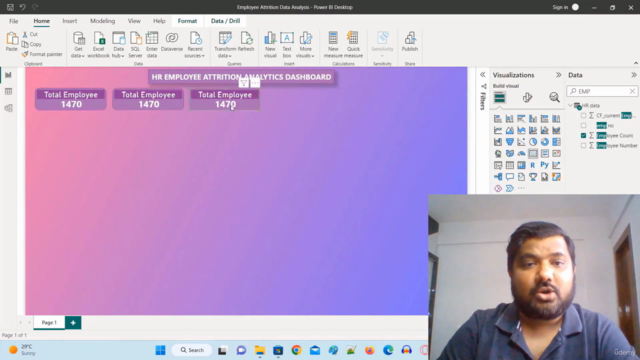
Task: Select the Donut chart visual
Action: [x=544, y=142]
